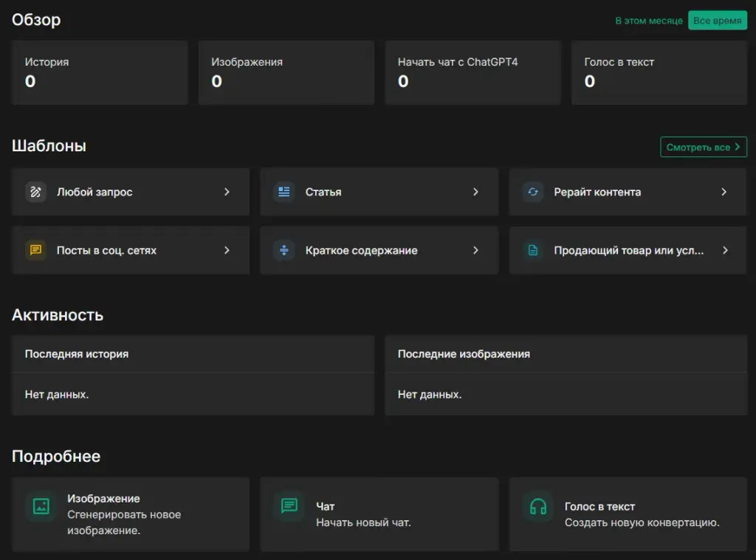Screen dimensions: 756x560
Task: Click the zero value under История
Action: tap(30, 81)
